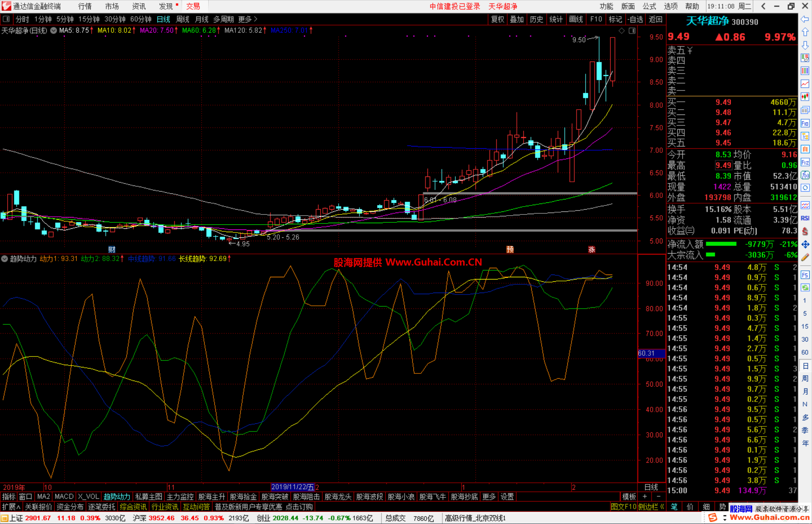
Task: Collapse the sidebar via 侧边栏《
Action: 651,507
